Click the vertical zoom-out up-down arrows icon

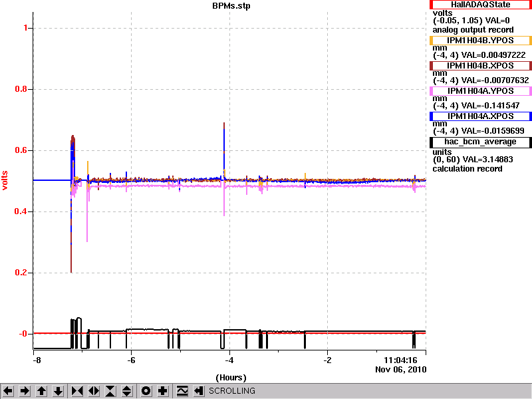127,391
